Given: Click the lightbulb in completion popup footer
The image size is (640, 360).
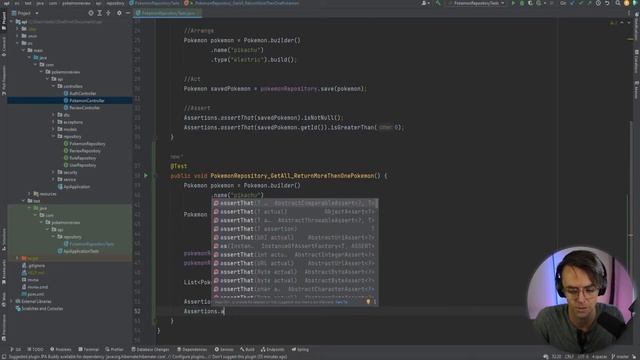Looking at the screenshot, I should click(x=368, y=302).
